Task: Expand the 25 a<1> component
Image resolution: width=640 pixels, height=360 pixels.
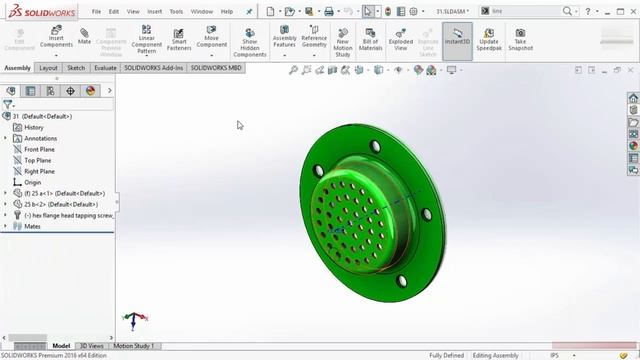Action: click(x=5, y=193)
